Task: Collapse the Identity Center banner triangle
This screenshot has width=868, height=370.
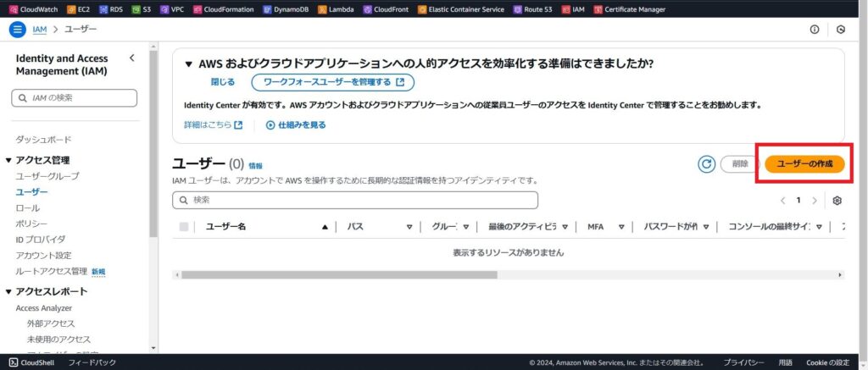Action: [188, 64]
